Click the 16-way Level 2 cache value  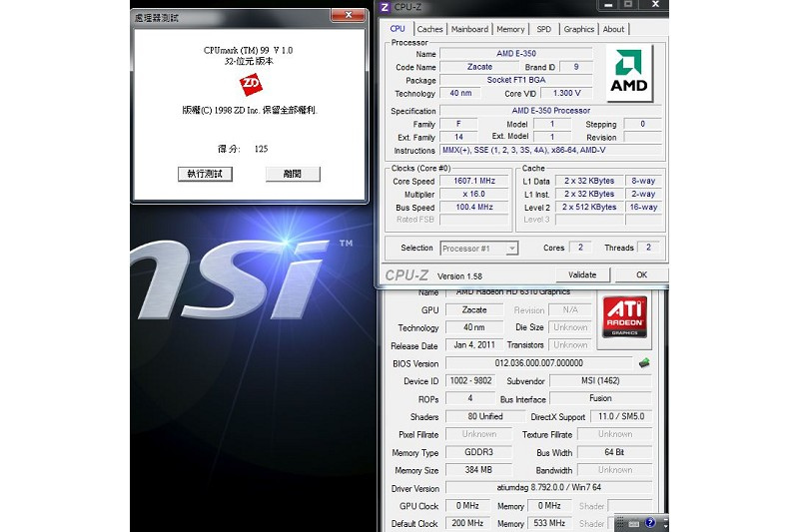coord(643,208)
